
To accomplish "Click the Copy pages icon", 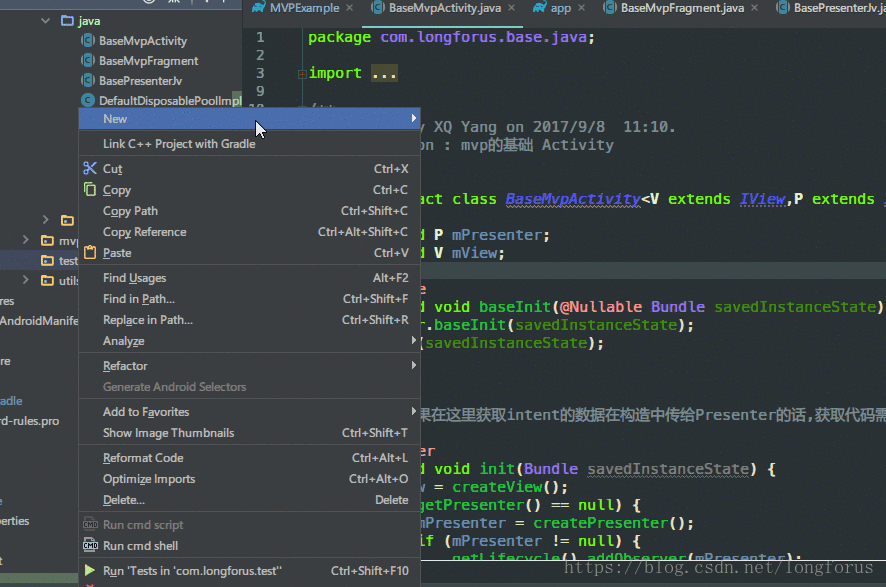I will (90, 189).
